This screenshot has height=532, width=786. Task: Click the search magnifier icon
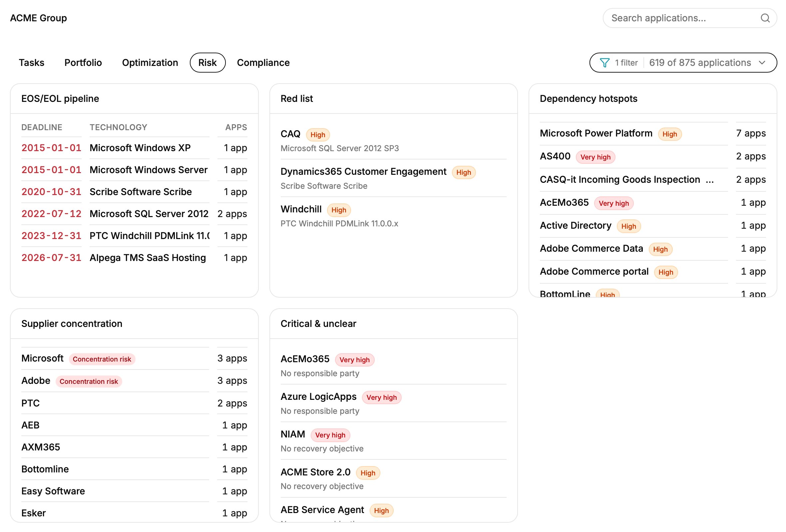click(765, 18)
